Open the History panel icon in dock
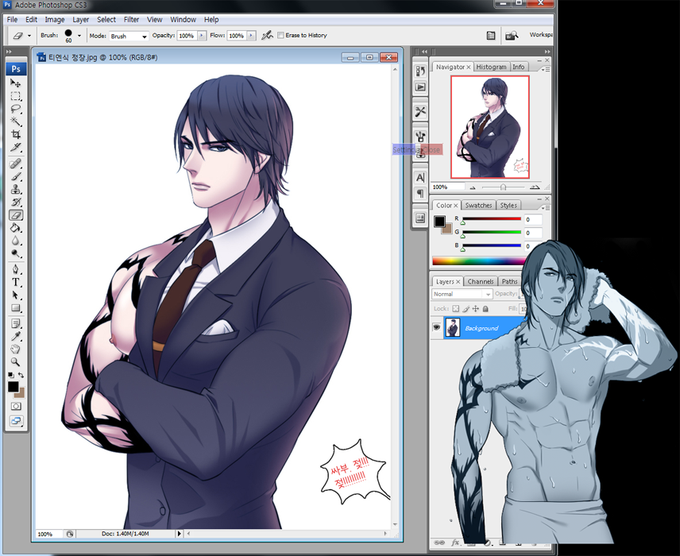Screen dimensions: 680x556 tap(420, 71)
